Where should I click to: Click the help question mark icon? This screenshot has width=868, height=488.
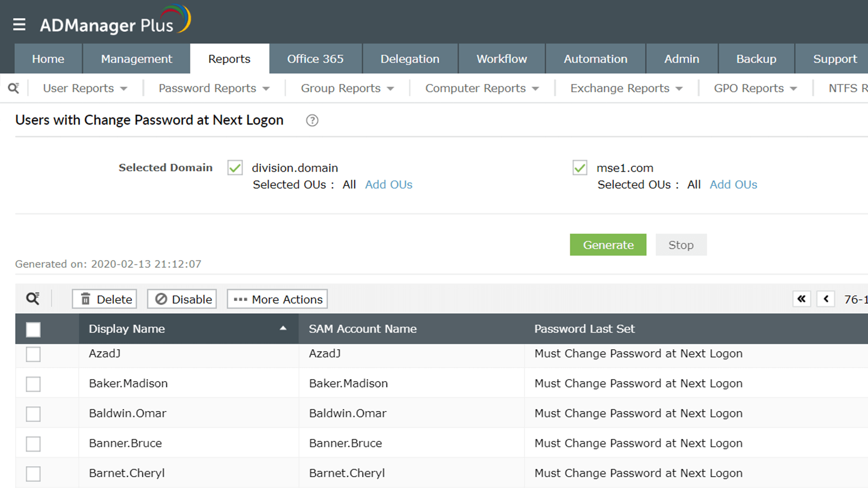coord(312,120)
